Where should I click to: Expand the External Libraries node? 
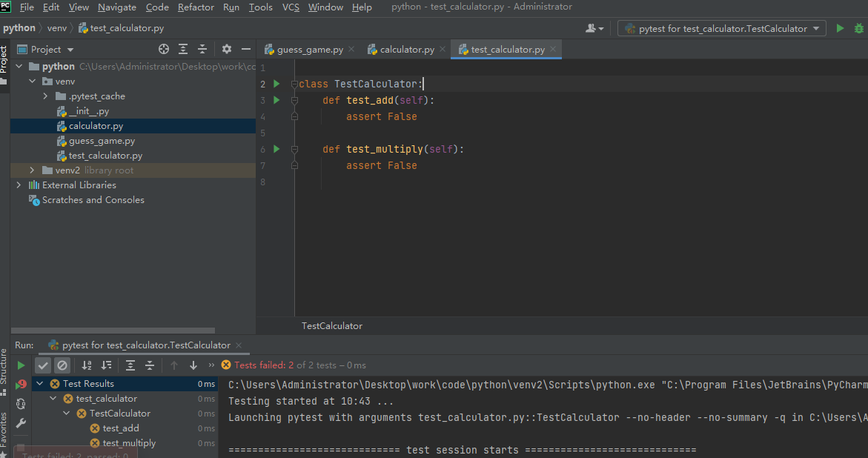pos(19,185)
